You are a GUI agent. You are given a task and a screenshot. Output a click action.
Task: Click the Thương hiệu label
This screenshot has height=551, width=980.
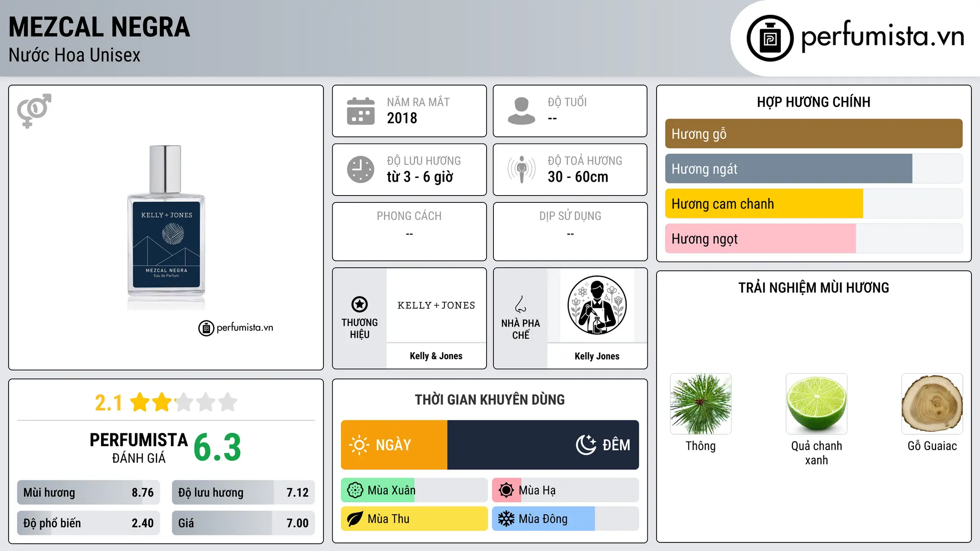pyautogui.click(x=359, y=329)
